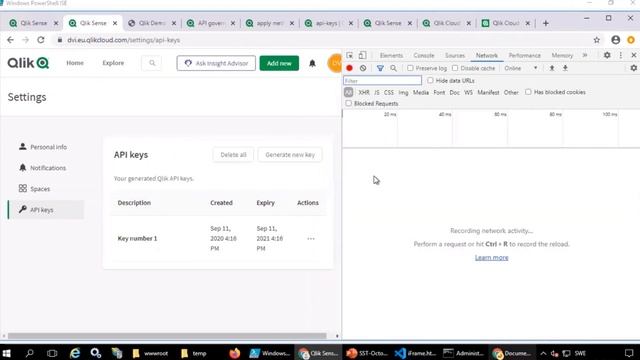The height and width of the screenshot is (360, 640).
Task: Open the search box icon in Qlik header
Action: [x=152, y=63]
